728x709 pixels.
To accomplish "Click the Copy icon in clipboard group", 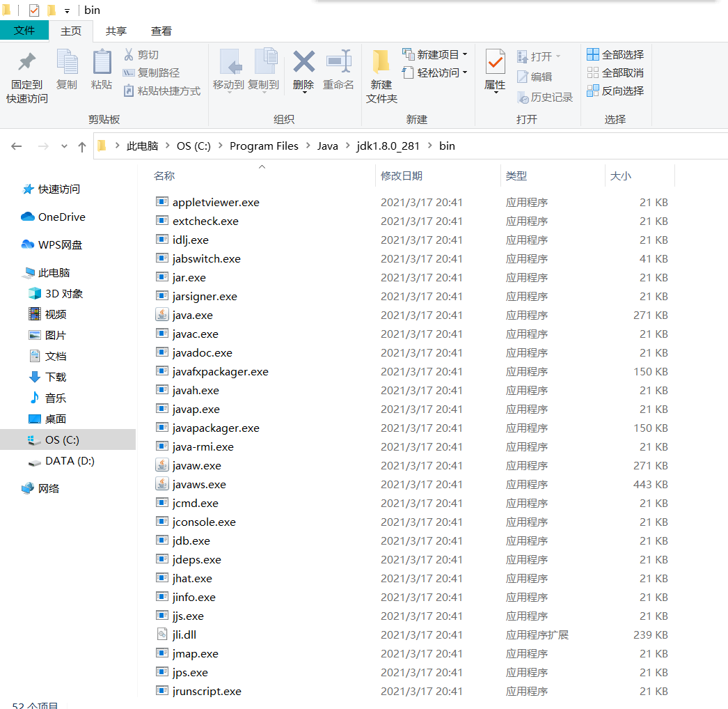I will 67,62.
